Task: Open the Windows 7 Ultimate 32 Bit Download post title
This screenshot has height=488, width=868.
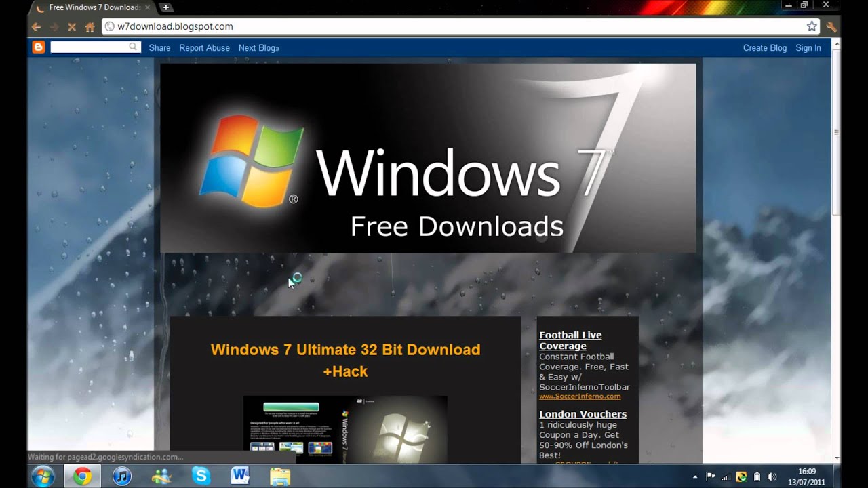Action: 345,361
